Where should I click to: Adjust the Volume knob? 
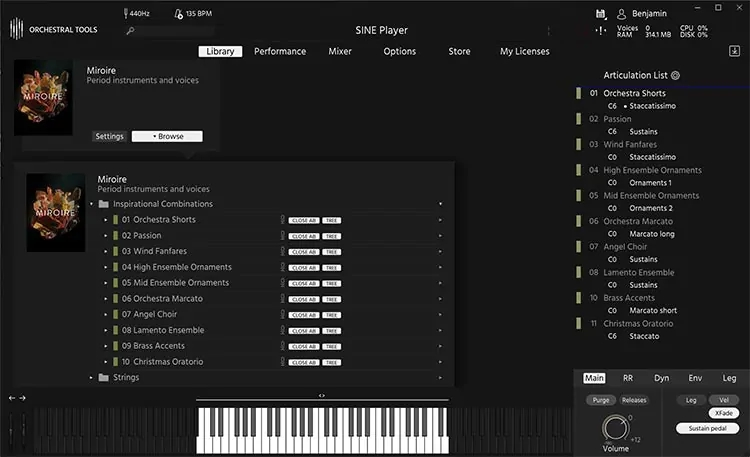(616, 427)
